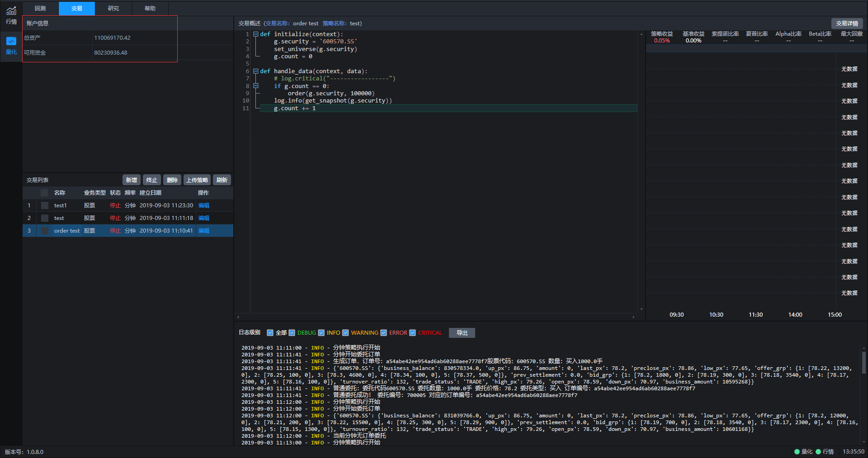Collapse the initialize function fold marker

point(256,34)
